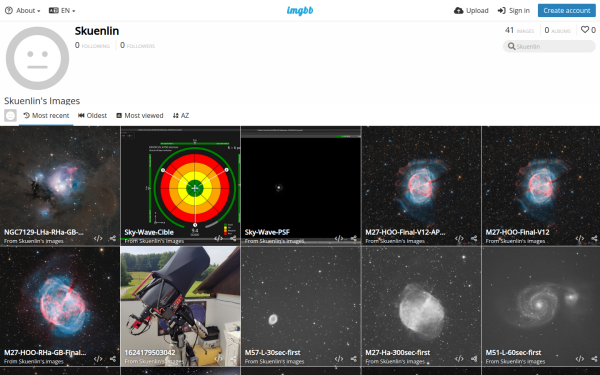Open the Sky-Wave-PSF thumbnail
The width and height of the screenshot is (600, 375).
[301, 186]
